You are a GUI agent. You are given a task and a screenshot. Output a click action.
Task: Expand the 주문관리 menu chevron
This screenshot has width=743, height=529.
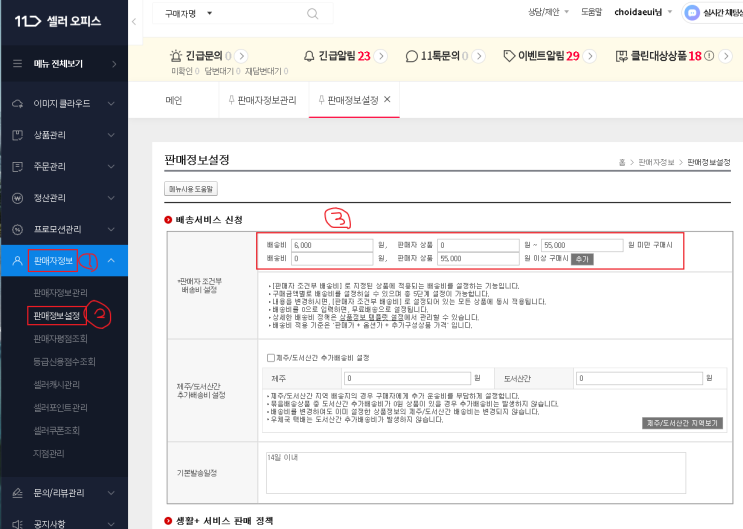tap(111, 166)
